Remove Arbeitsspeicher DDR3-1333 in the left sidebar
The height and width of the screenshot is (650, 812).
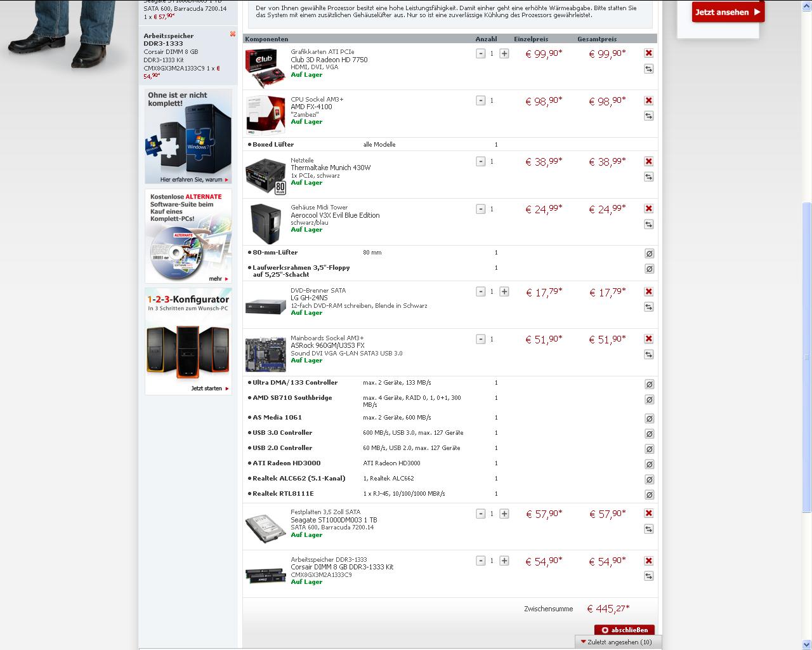(232, 34)
